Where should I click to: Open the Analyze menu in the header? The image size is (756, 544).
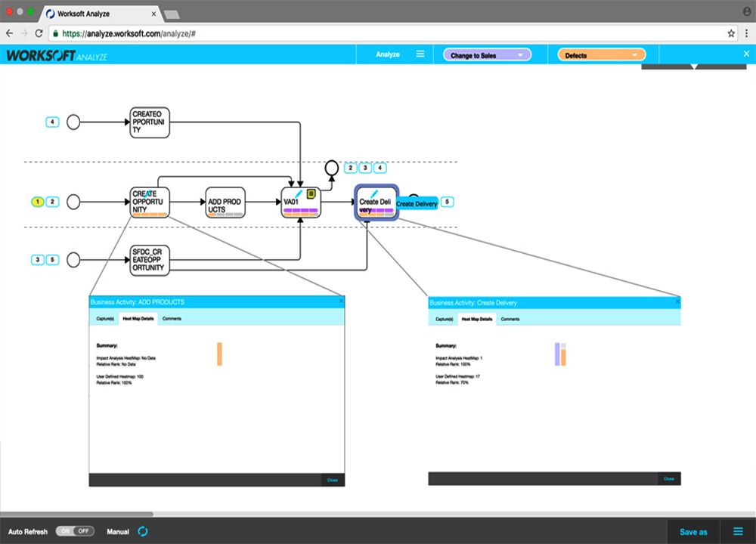point(388,54)
